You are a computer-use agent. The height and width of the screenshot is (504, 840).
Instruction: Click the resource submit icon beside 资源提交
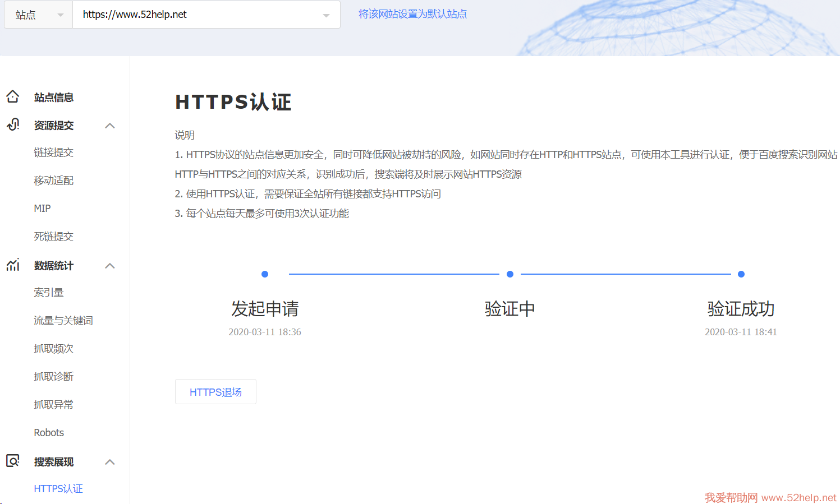click(x=13, y=124)
